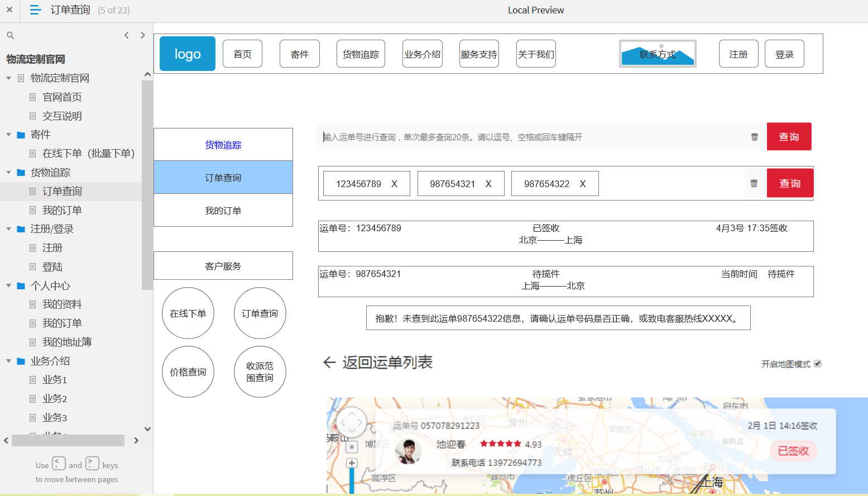This screenshot has width=868, height=496.
Task: Open 寄件 in top navigation
Action: pos(300,54)
